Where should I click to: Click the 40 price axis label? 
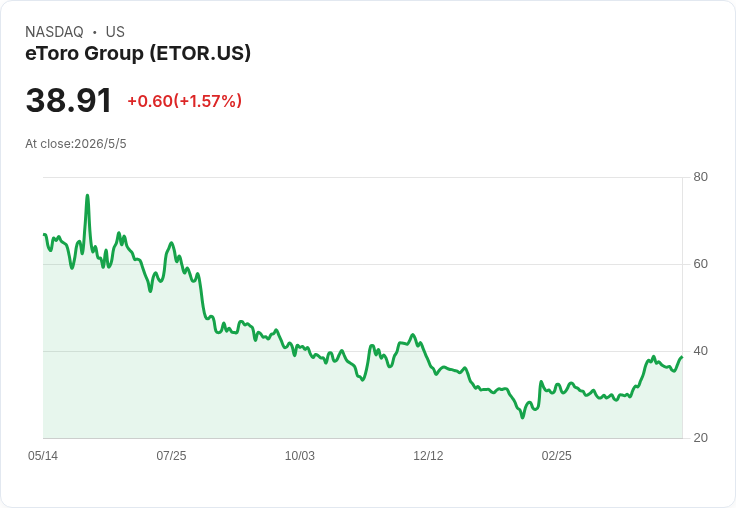coord(700,351)
